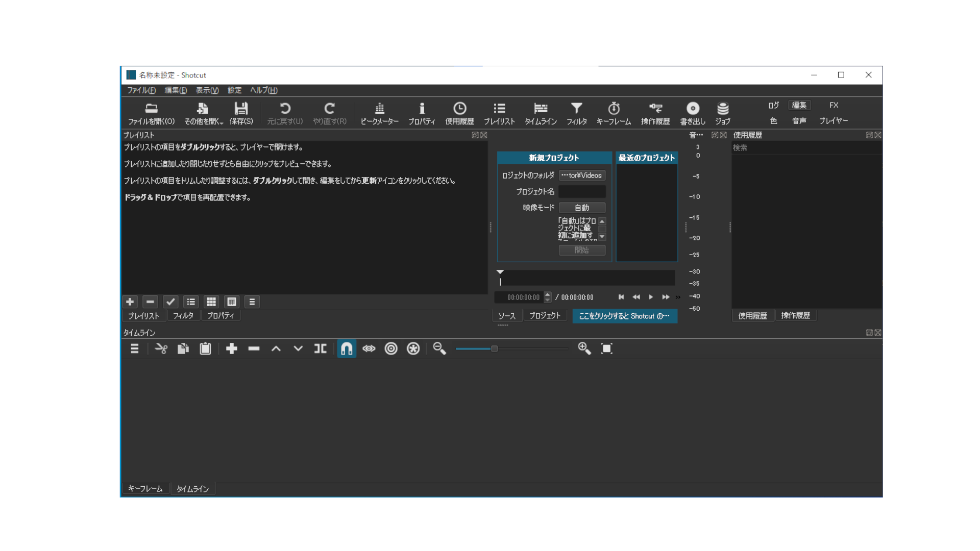Image resolution: width=980 pixels, height=551 pixels.
Task: Remove playlist item with minus button
Action: [x=150, y=302]
